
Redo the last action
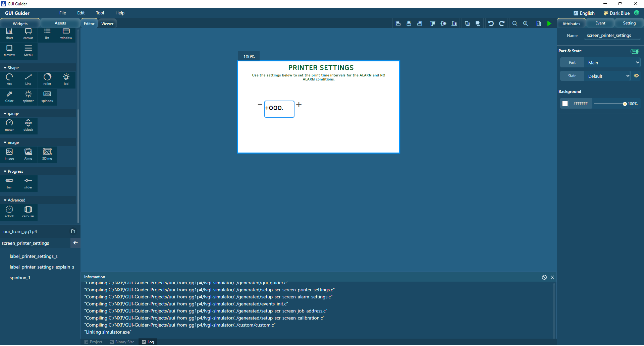pos(502,23)
